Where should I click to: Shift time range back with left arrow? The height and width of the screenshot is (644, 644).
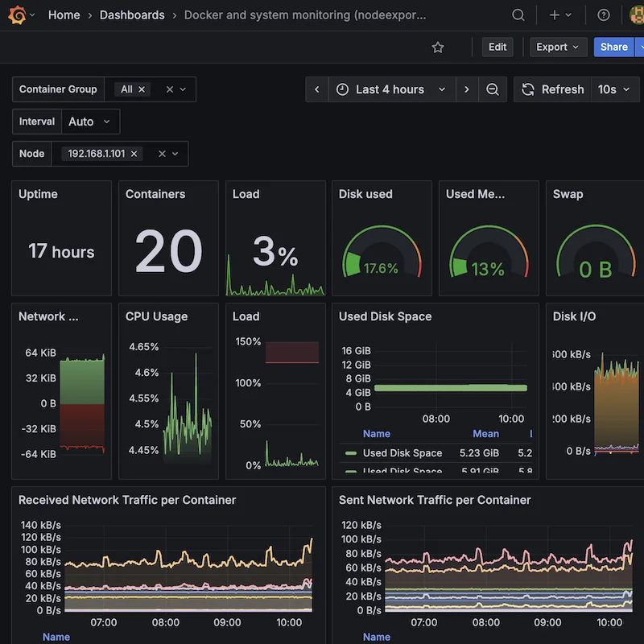click(x=318, y=89)
